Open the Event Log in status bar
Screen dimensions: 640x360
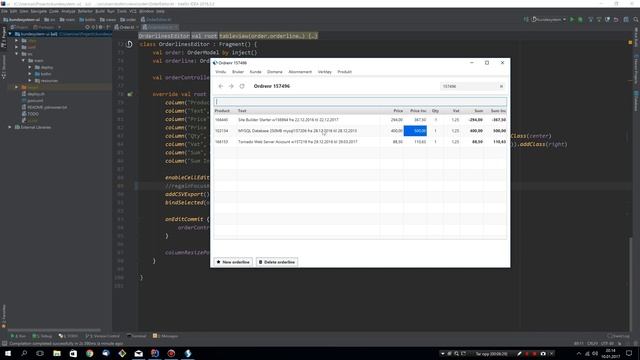[x=618, y=336]
